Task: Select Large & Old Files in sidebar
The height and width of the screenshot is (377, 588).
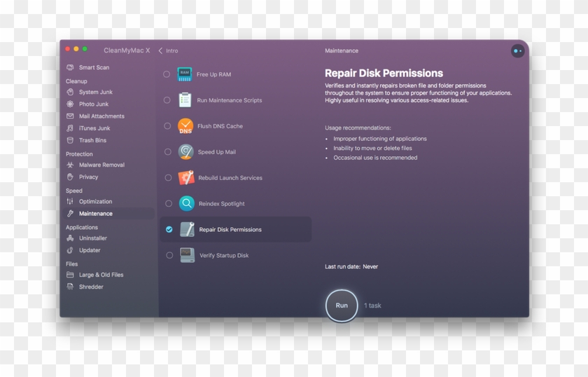Action: (x=101, y=275)
